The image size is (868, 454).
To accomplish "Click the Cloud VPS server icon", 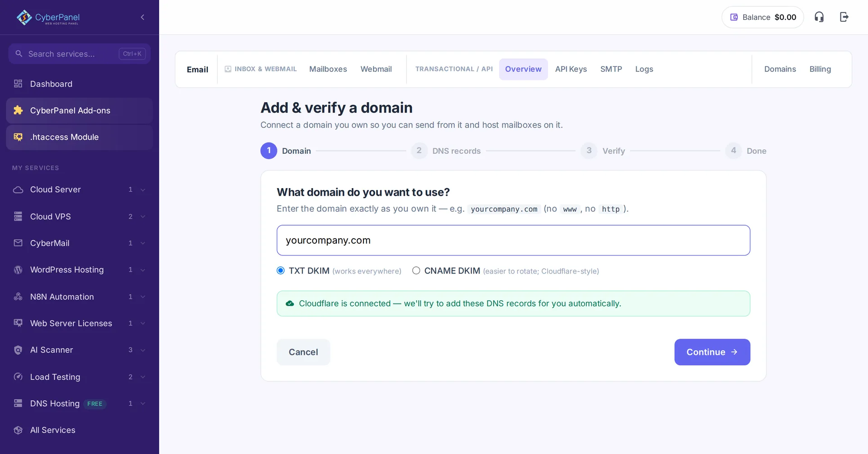I will click(x=18, y=217).
